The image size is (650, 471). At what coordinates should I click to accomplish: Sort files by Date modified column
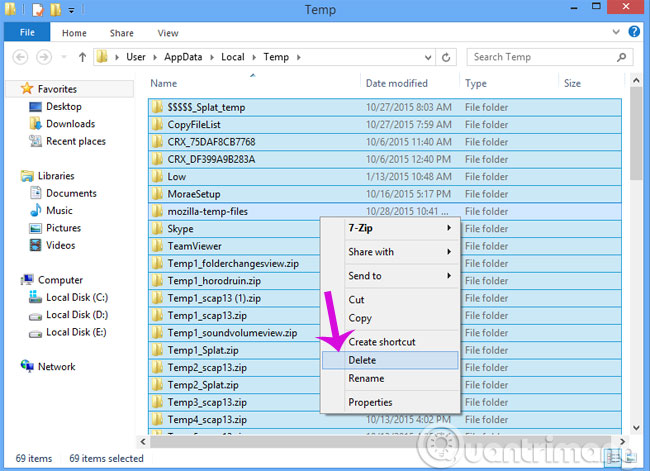tap(397, 84)
